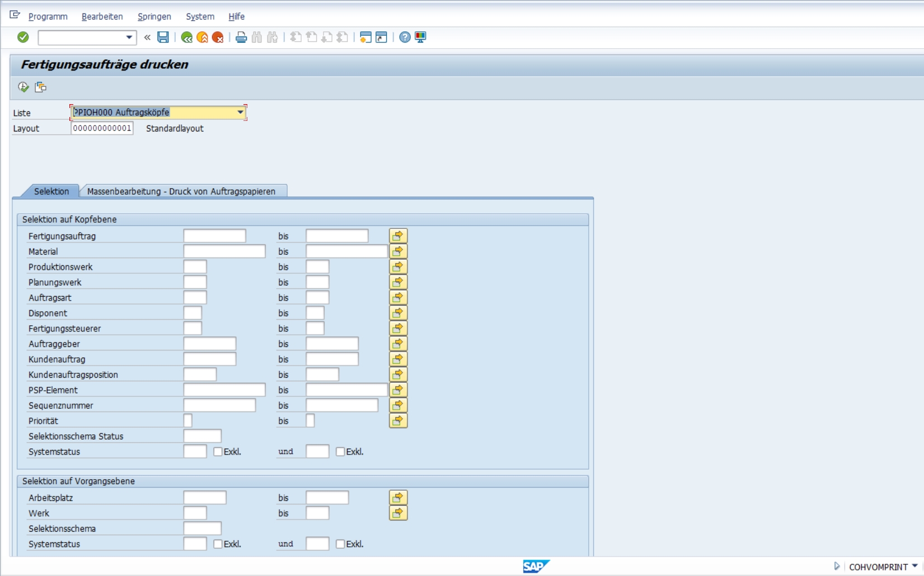Click the Selektionsschema Status field

pyautogui.click(x=202, y=436)
